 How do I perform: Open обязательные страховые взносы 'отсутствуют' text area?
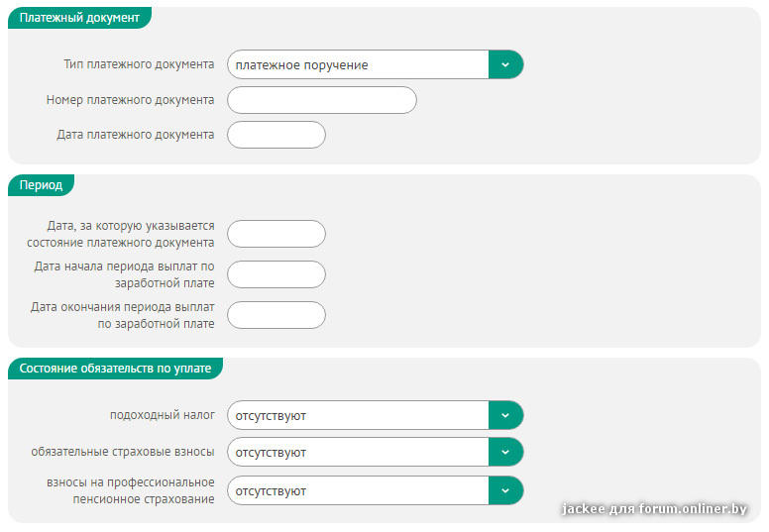(x=358, y=452)
